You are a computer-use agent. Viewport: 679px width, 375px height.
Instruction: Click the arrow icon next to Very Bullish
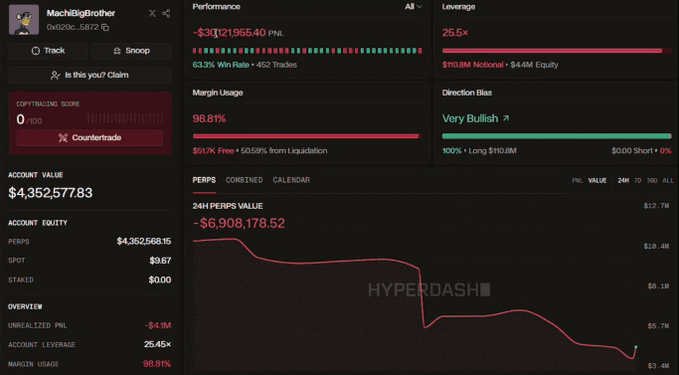[x=506, y=118]
